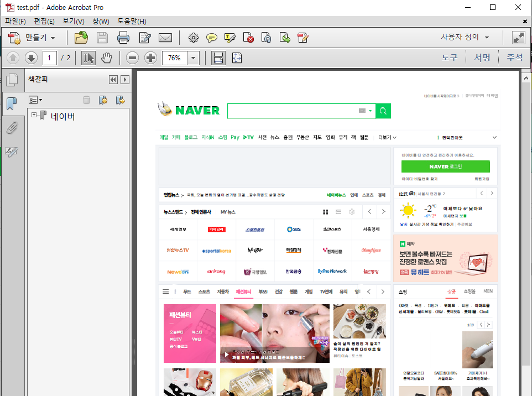Open the 창(W) menu
Image resolution: width=532 pixels, height=396 pixels.
click(x=101, y=22)
